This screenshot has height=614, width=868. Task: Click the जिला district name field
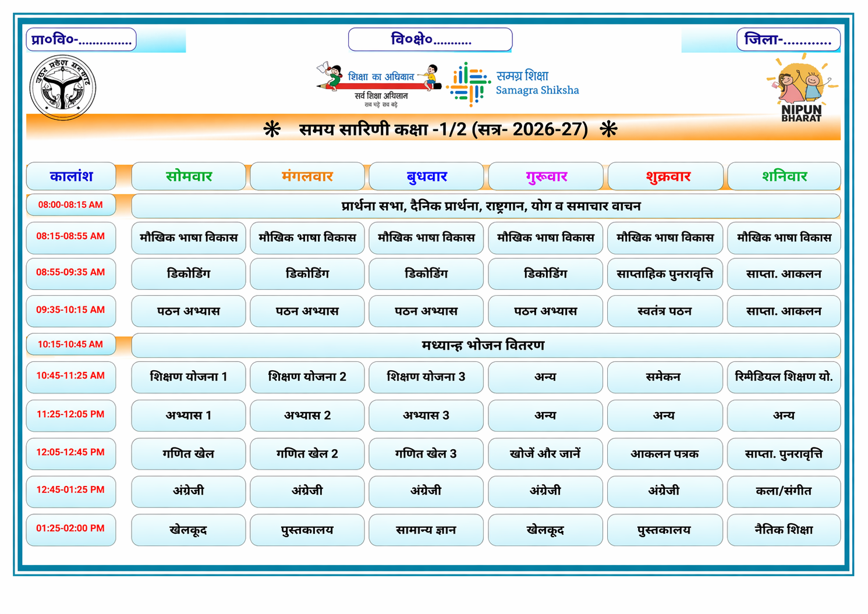(x=788, y=40)
